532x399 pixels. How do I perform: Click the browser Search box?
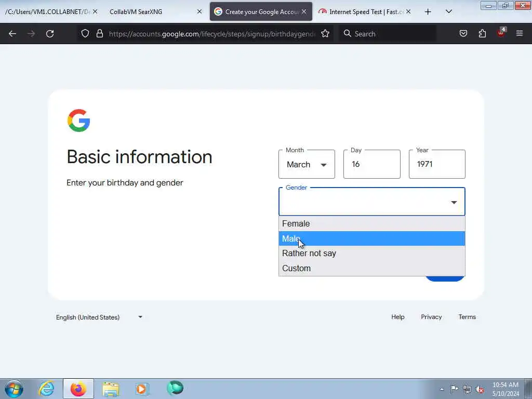(388, 34)
